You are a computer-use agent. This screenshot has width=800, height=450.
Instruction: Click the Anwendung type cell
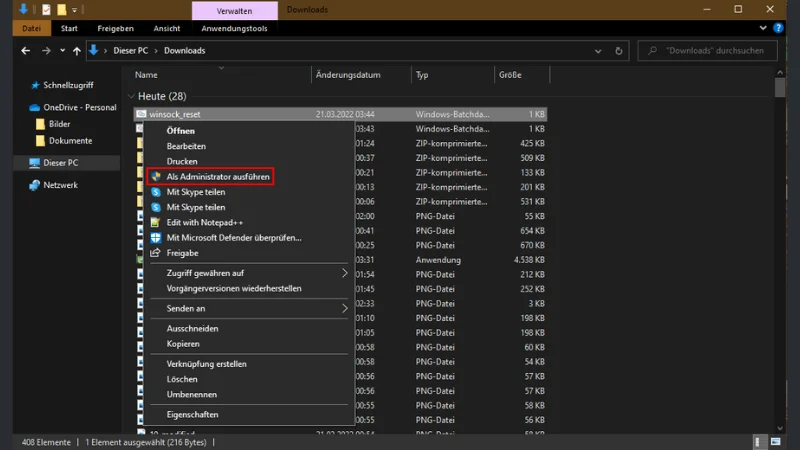coord(438,260)
